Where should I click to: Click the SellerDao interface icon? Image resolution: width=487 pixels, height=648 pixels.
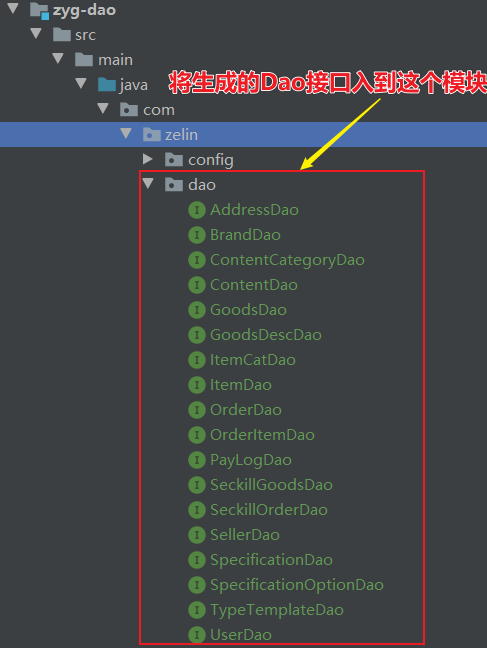click(x=197, y=535)
